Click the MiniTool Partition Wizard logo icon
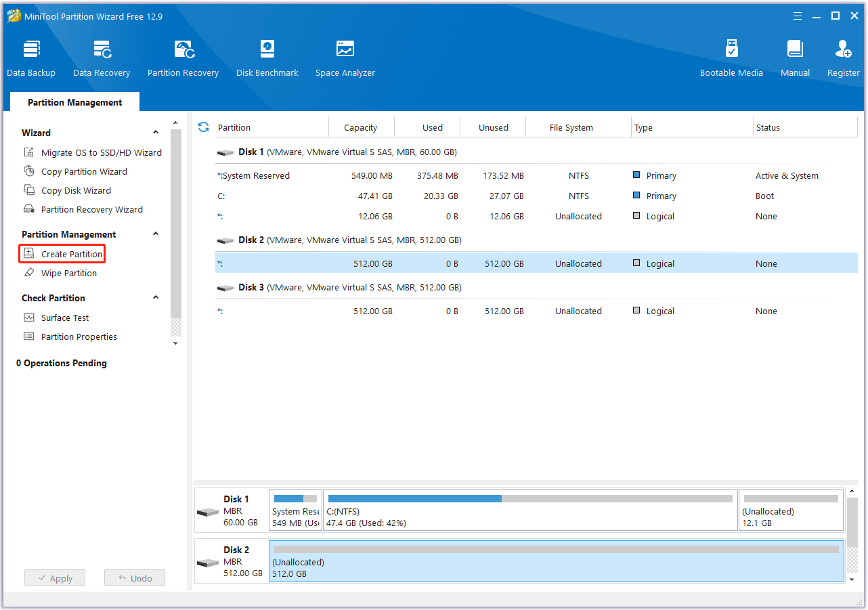 coord(14,16)
